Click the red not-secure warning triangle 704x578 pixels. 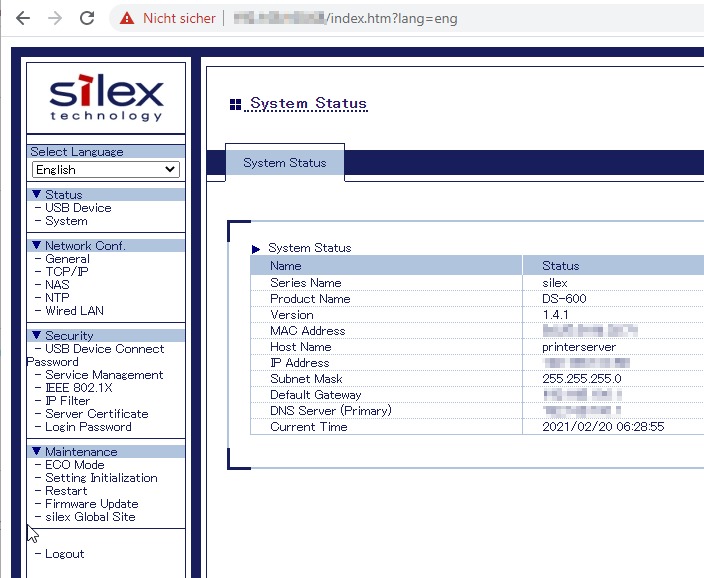pyautogui.click(x=127, y=18)
